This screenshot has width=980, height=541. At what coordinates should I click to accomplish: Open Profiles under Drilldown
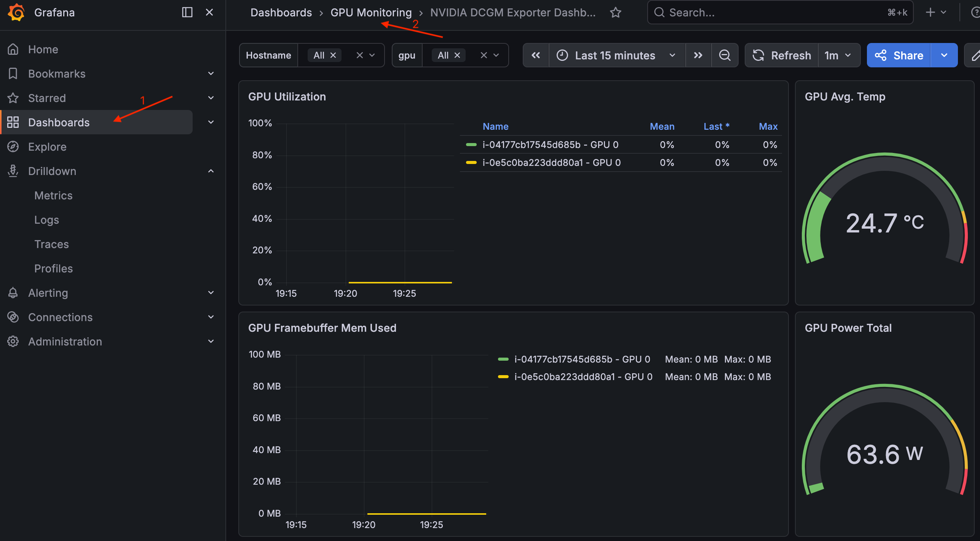pos(53,269)
